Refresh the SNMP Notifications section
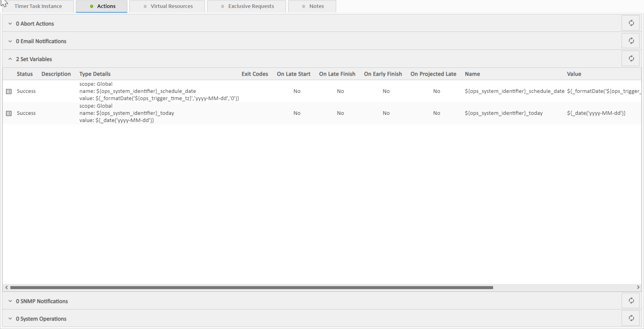644x329 pixels. click(x=631, y=301)
